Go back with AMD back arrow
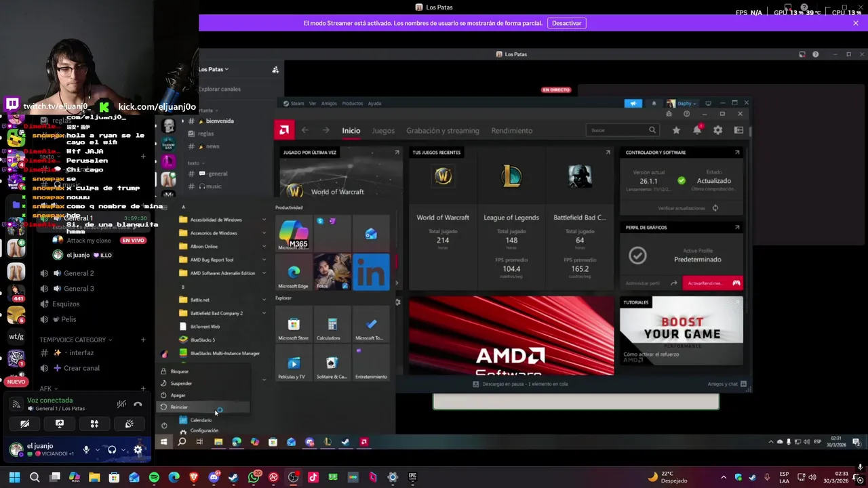The height and width of the screenshot is (488, 868). 305,130
